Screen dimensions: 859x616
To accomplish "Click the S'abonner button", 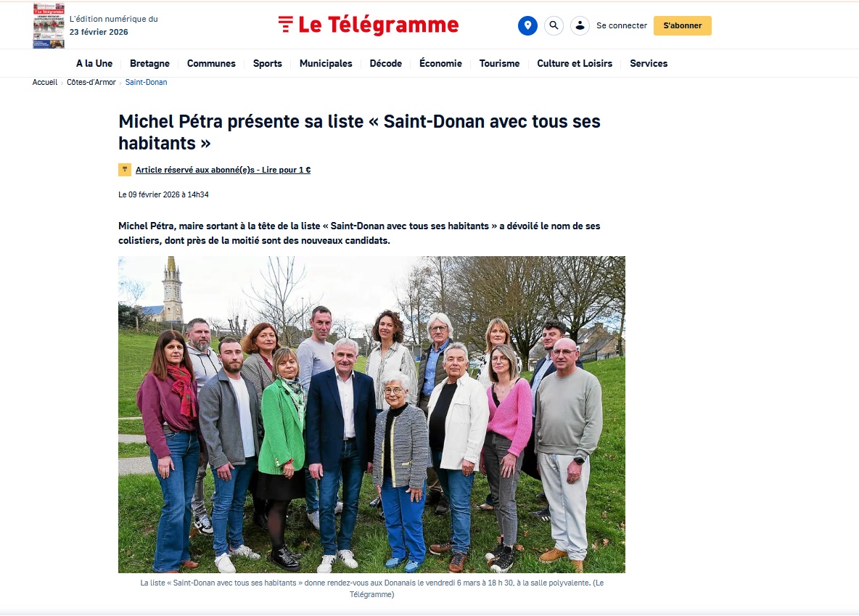I will pos(682,26).
